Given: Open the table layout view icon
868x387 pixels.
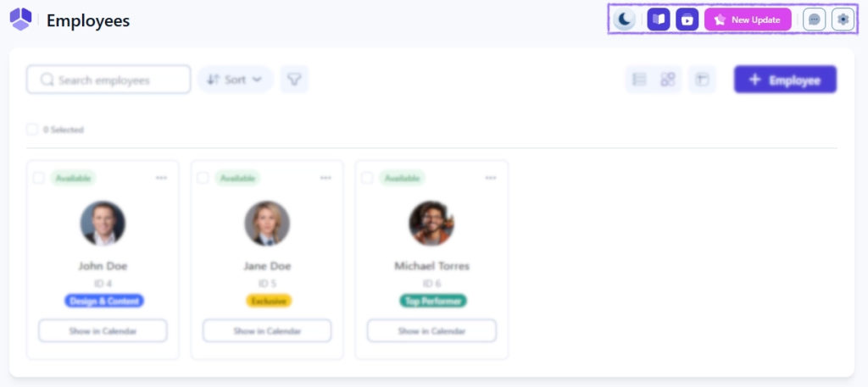Looking at the screenshot, I should point(702,80).
